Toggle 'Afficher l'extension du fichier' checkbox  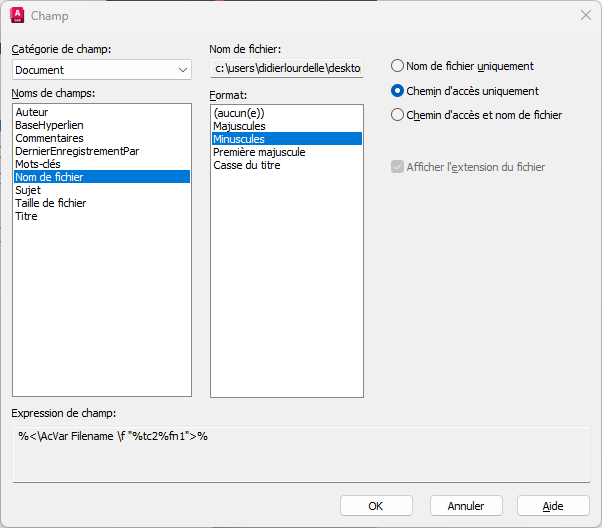pos(397,167)
